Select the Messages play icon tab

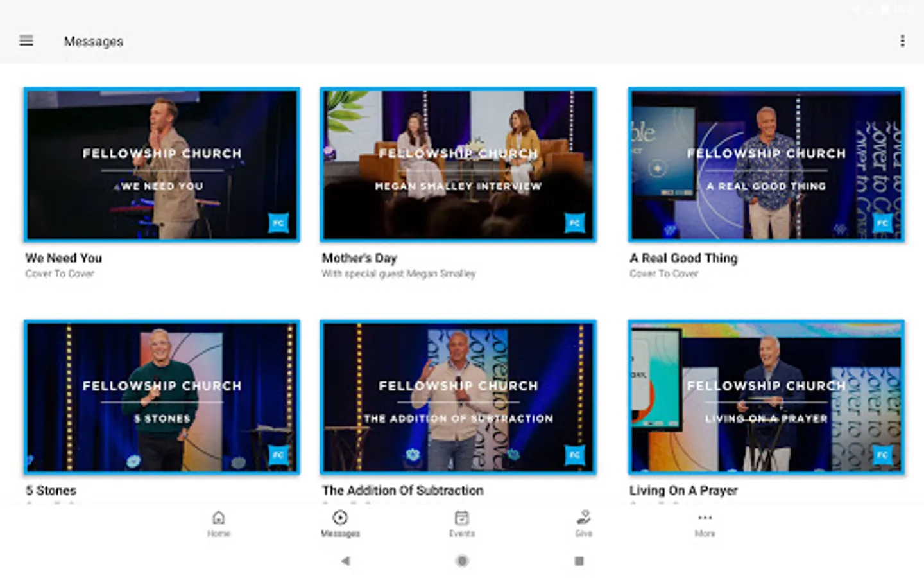coord(340,518)
